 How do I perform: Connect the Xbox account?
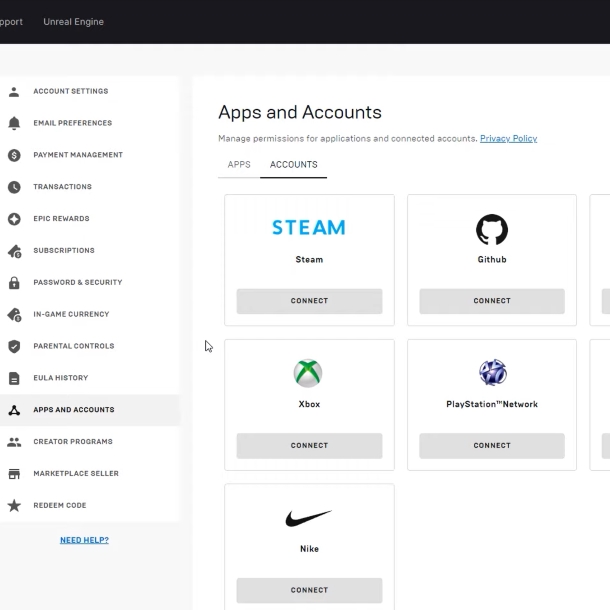pyautogui.click(x=309, y=445)
